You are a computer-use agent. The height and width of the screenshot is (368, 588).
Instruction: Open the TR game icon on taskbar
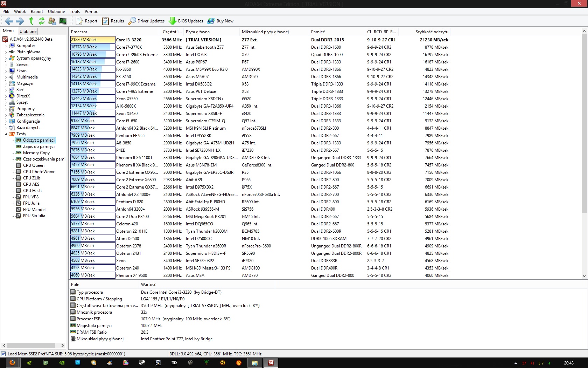click(x=174, y=363)
